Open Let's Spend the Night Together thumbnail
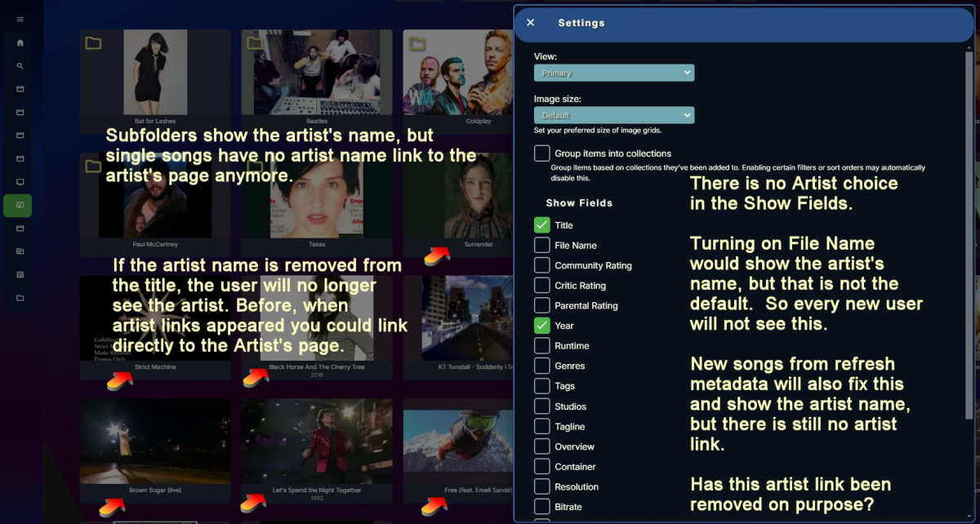The height and width of the screenshot is (524, 980). (317, 442)
